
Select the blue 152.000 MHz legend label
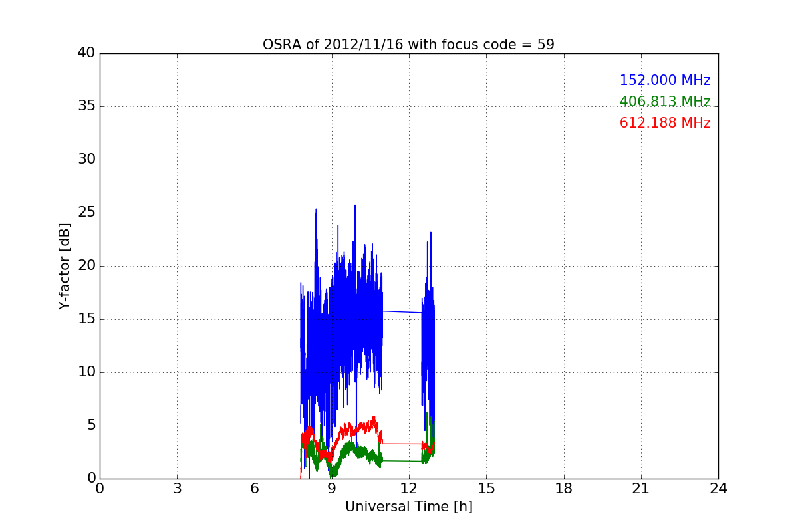coord(665,80)
